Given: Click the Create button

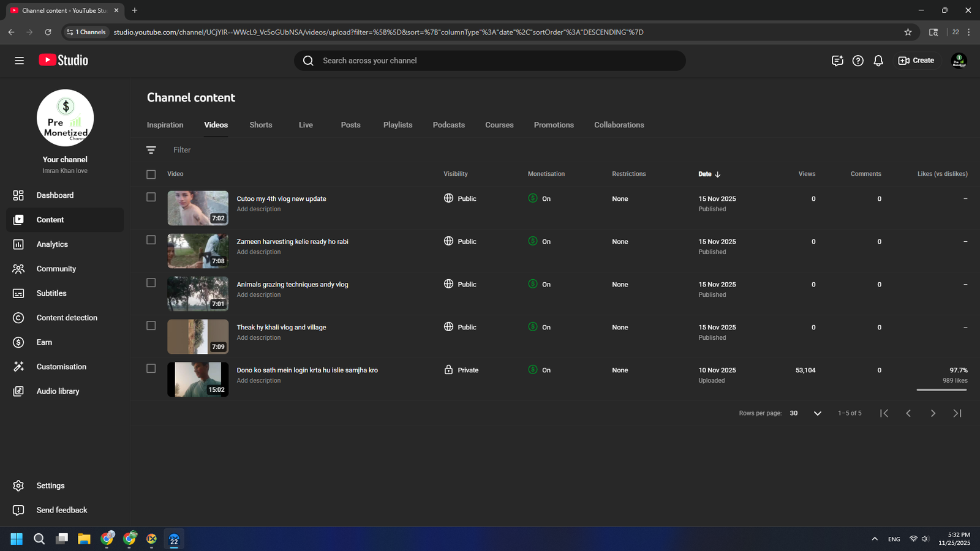Looking at the screenshot, I should pyautogui.click(x=916, y=61).
